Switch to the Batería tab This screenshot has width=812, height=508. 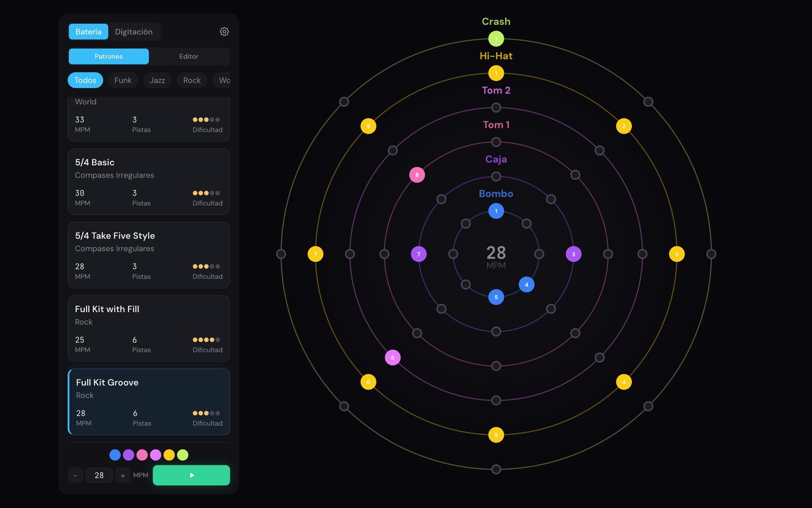88,31
